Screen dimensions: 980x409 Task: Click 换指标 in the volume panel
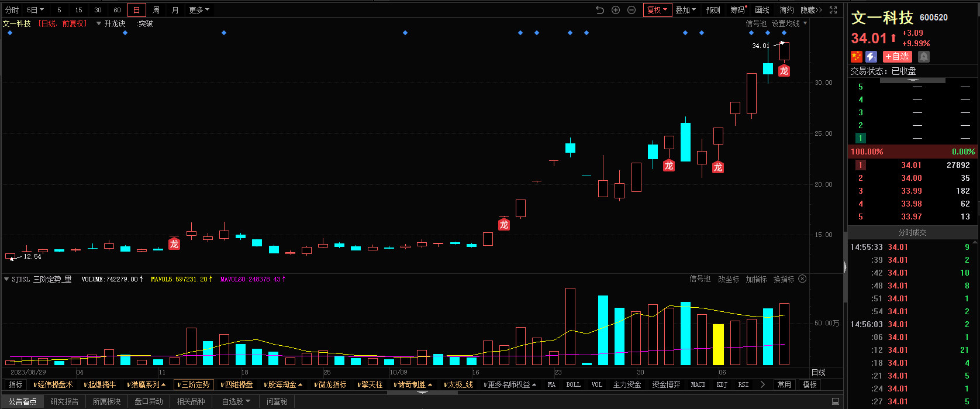[x=784, y=279]
